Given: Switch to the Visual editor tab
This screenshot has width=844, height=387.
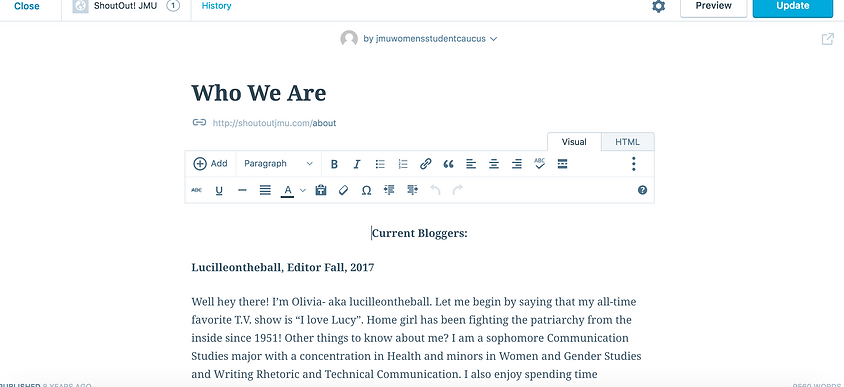Looking at the screenshot, I should [x=574, y=142].
